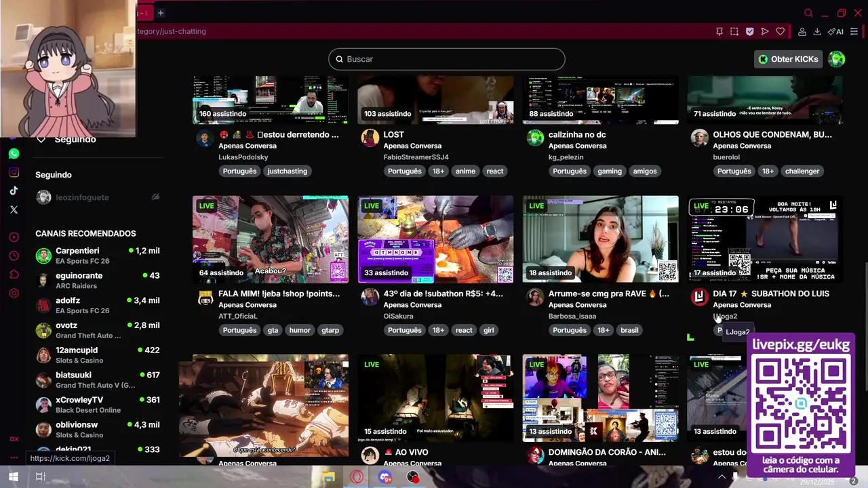Open the FALA MIM! stream thumbnail
The height and width of the screenshot is (488, 868).
[x=271, y=239]
